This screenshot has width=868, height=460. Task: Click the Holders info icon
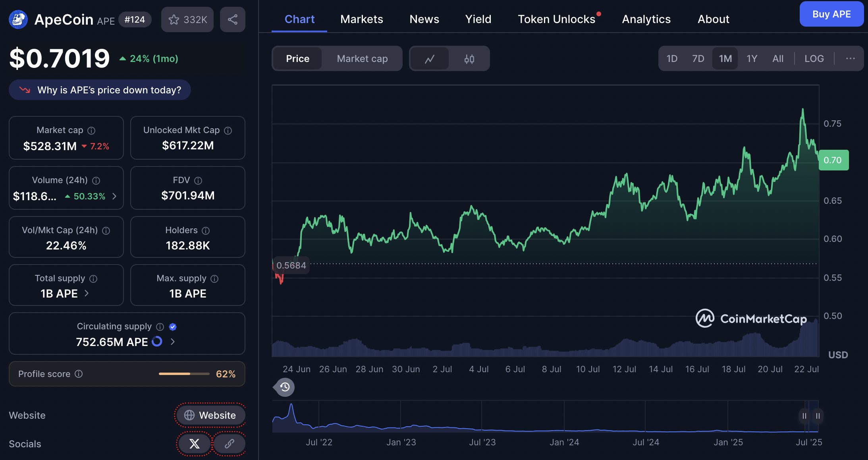pos(206,230)
